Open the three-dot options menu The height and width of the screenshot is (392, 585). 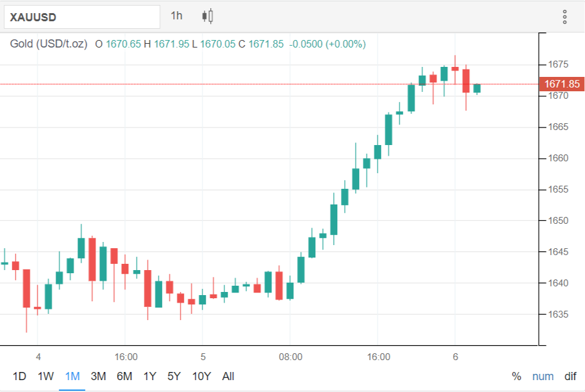tap(564, 17)
